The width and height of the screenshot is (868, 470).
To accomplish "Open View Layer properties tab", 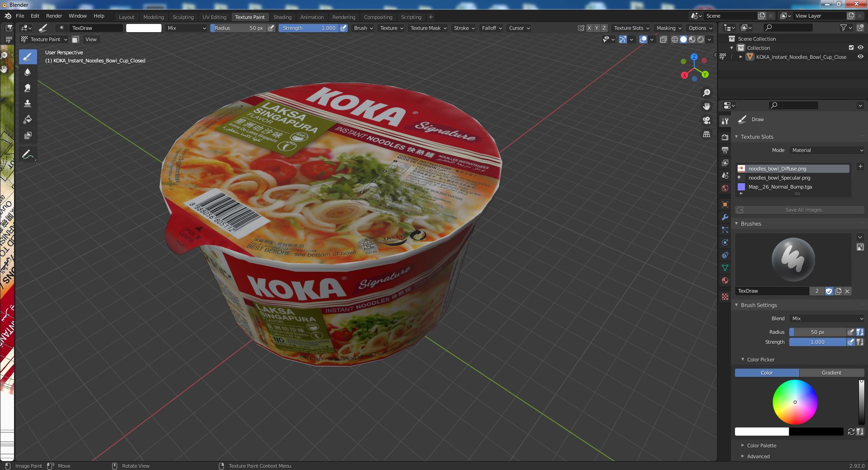I will point(725,162).
